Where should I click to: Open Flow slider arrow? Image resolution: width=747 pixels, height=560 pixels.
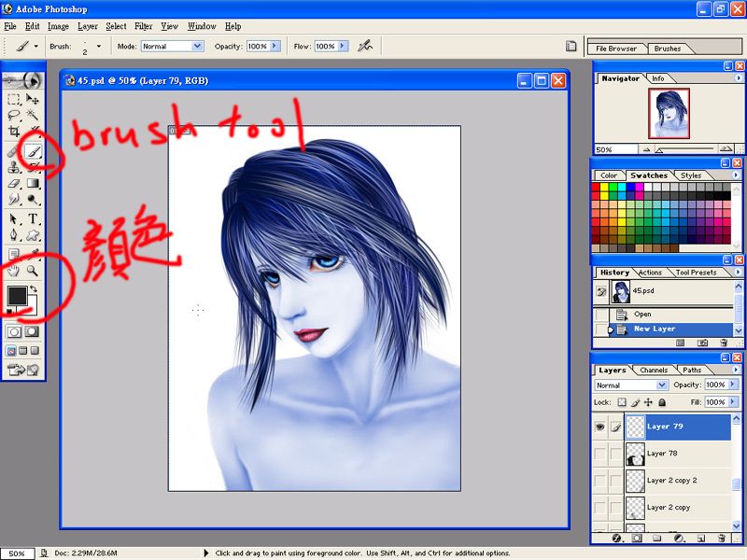coord(343,46)
